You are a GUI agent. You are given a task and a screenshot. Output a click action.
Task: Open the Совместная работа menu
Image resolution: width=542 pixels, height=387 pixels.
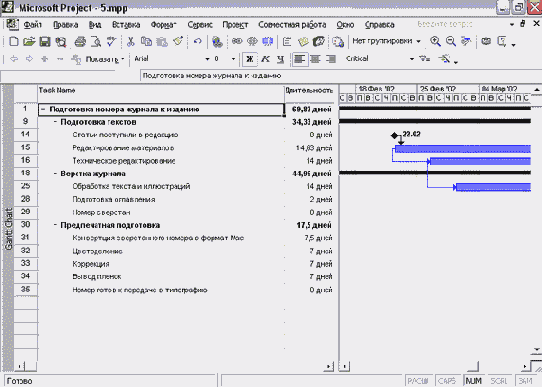click(x=292, y=25)
